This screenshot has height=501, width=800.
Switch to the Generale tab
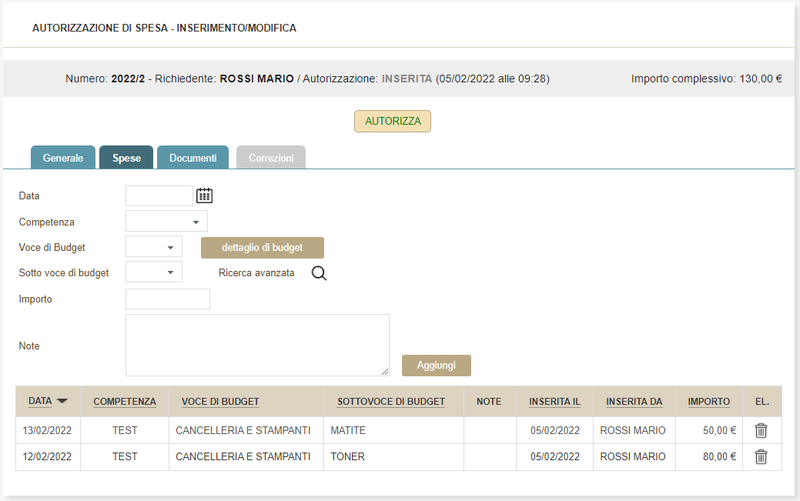[x=63, y=158]
